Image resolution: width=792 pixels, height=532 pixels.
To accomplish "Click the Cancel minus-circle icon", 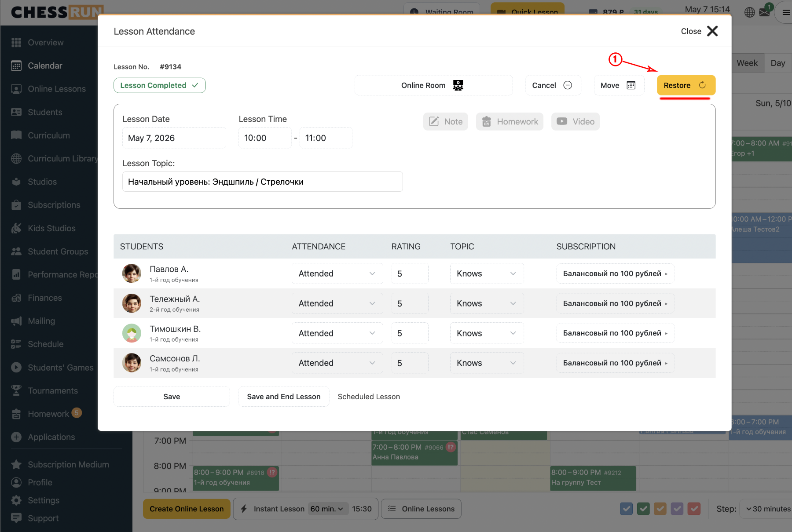I will coord(568,85).
